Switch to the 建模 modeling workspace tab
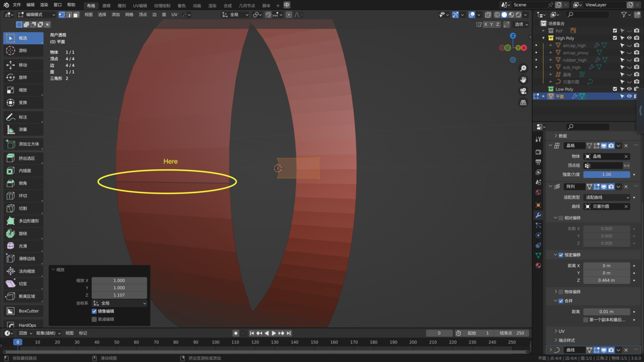This screenshot has width=644, height=362. (x=106, y=6)
